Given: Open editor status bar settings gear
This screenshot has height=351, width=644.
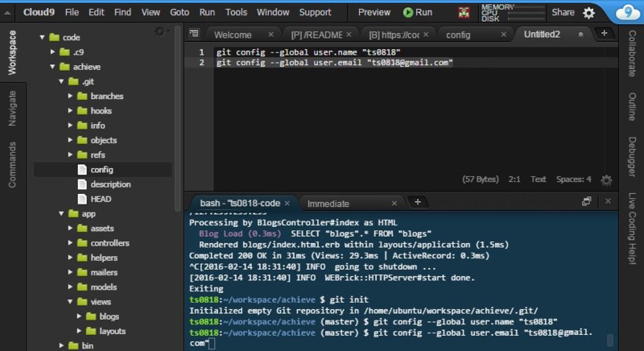Looking at the screenshot, I should tap(606, 180).
